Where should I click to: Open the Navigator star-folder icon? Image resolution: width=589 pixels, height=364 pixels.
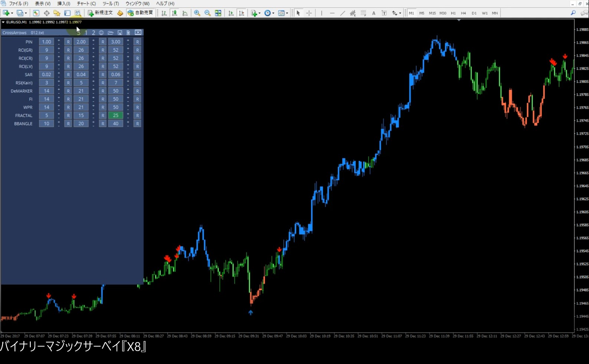pos(57,13)
